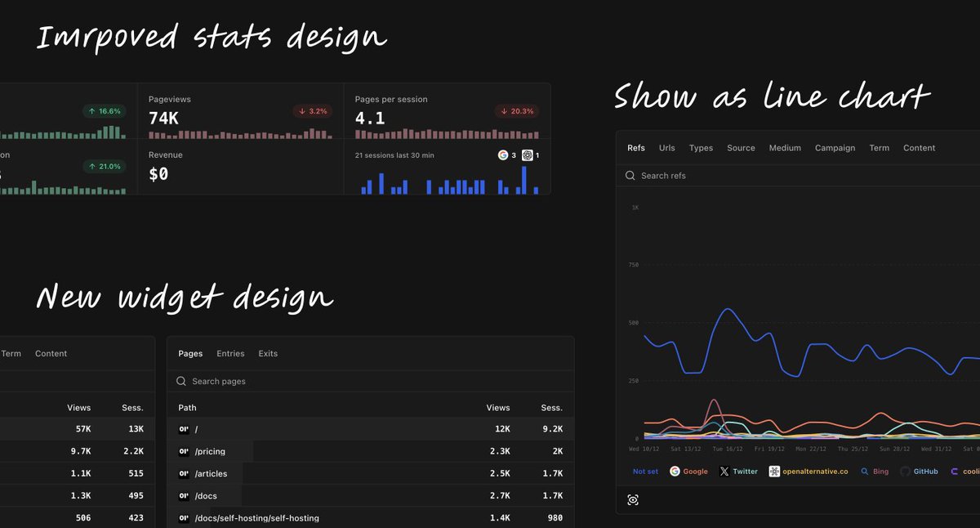Click the blue live sessions bar chart
The height and width of the screenshot is (528, 980).
450,180
